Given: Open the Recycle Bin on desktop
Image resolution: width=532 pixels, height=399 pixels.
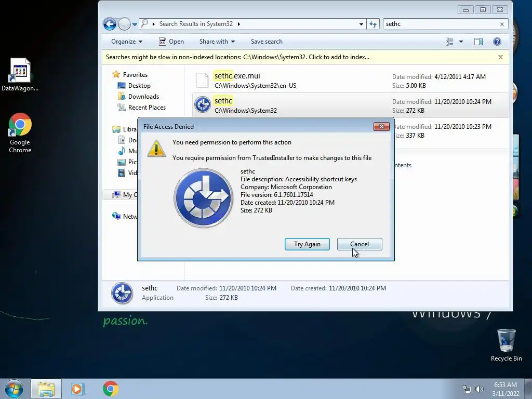Looking at the screenshot, I should pyautogui.click(x=506, y=345).
